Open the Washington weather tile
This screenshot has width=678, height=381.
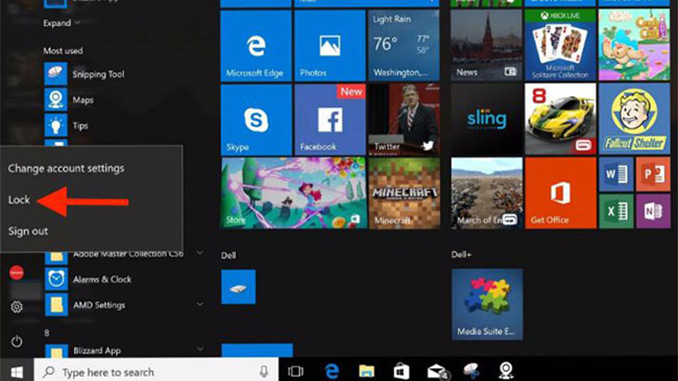[x=404, y=45]
